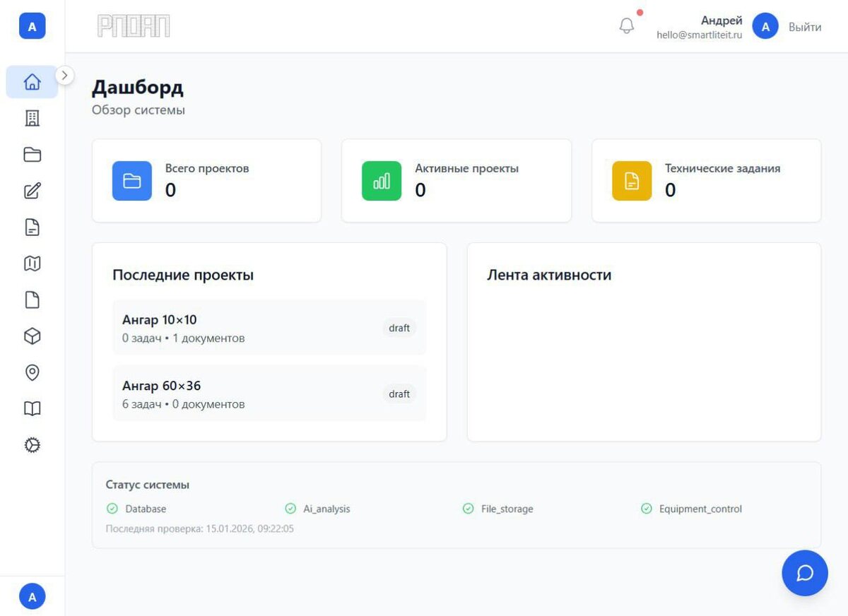Click draft badge of Ангар 10×10

399,328
